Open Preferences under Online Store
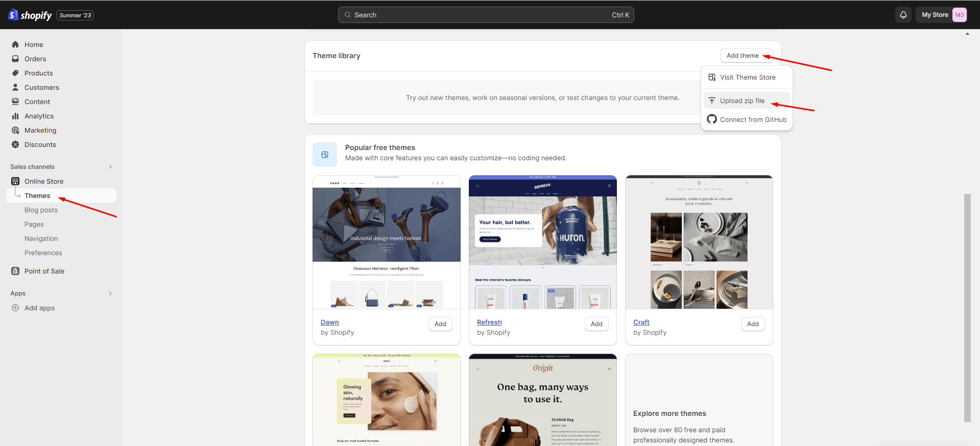This screenshot has width=980, height=446. (x=43, y=253)
